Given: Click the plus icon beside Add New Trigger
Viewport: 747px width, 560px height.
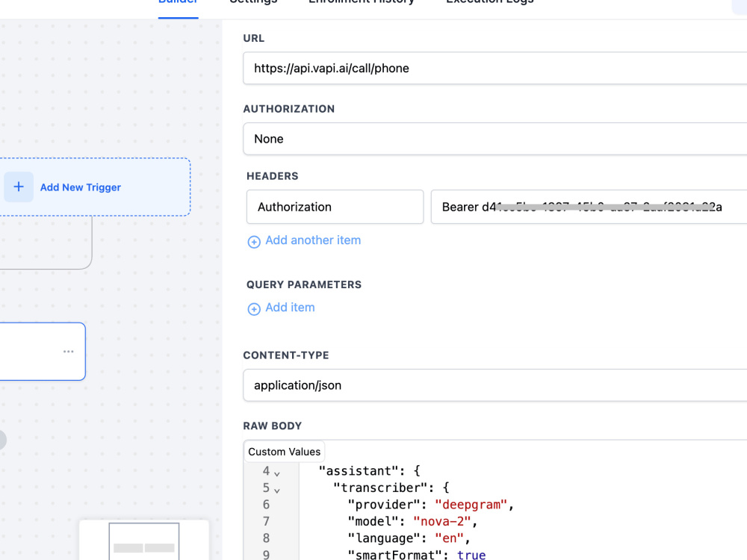Looking at the screenshot, I should (19, 187).
